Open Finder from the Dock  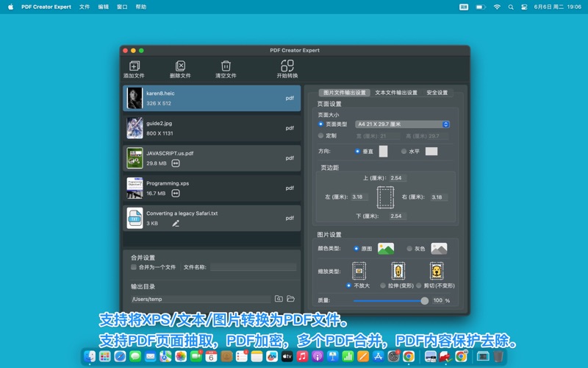pos(90,356)
